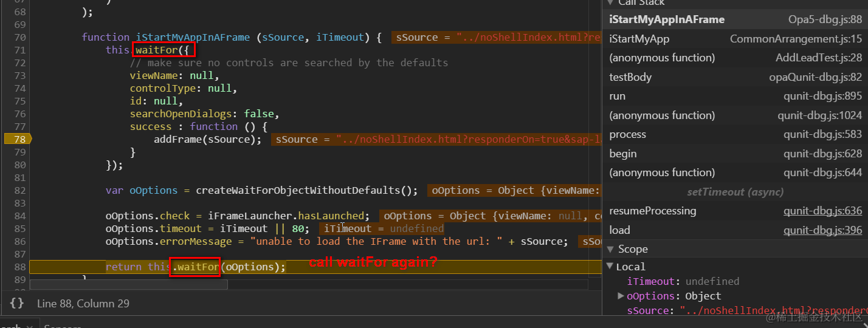The image size is (868, 328).
Task: Open the qunit-dbg.js:396 file link
Action: click(x=822, y=230)
